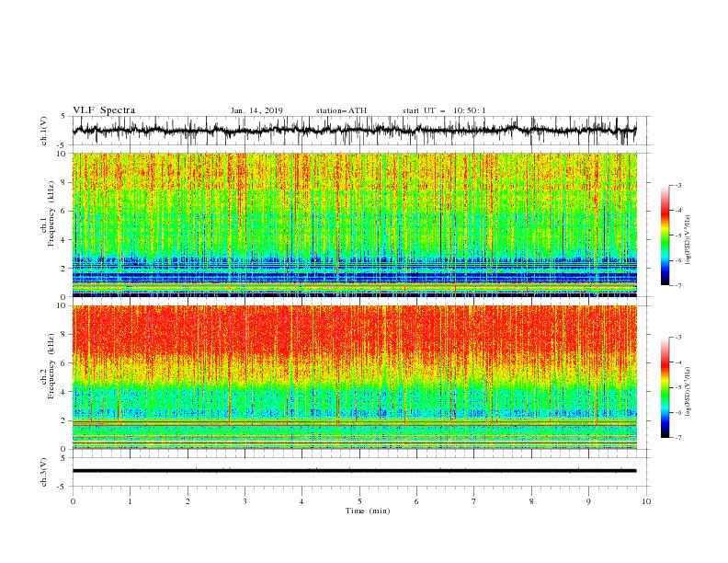Viewport: 728px width, 563px height.
Task: Select the "Time (min)" axis label
Action: tap(368, 511)
